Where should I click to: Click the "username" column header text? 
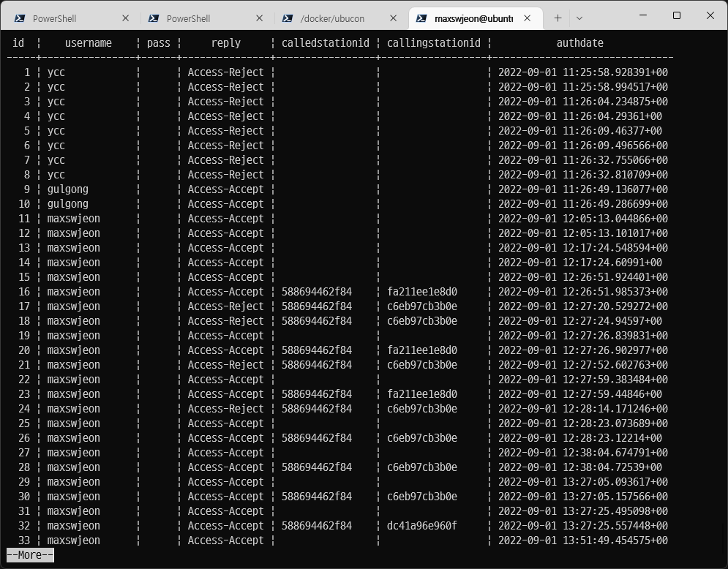click(88, 43)
